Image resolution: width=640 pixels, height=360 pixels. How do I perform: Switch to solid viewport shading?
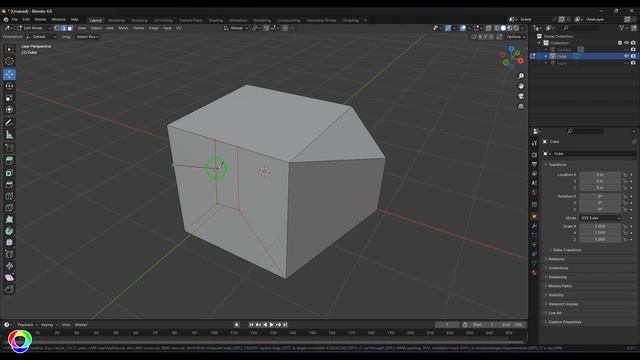pyautogui.click(x=503, y=28)
